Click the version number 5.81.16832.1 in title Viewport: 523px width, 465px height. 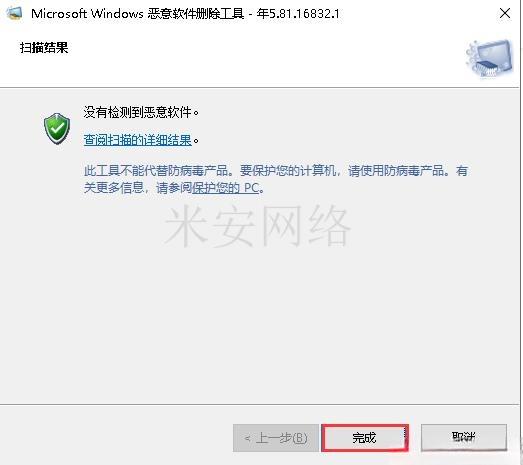304,14
